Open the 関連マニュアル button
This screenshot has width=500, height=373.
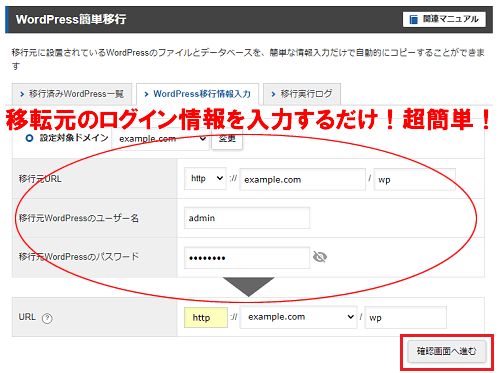pyautogui.click(x=444, y=19)
